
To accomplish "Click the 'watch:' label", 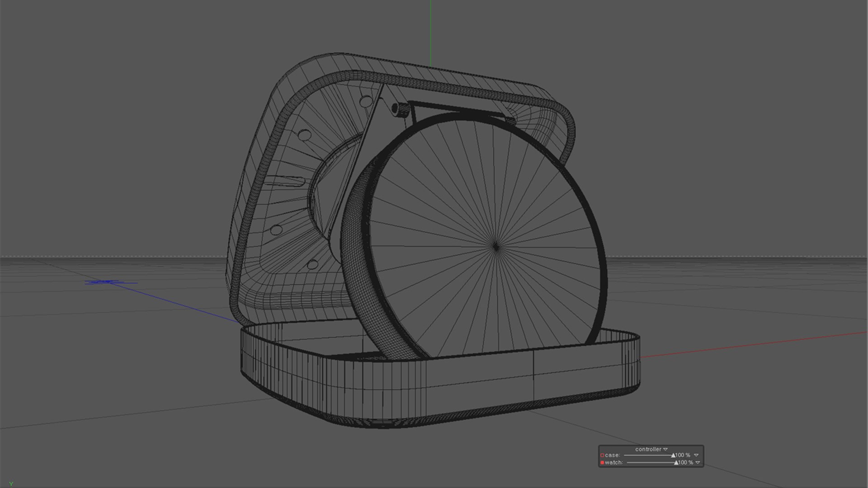I will coord(614,463).
